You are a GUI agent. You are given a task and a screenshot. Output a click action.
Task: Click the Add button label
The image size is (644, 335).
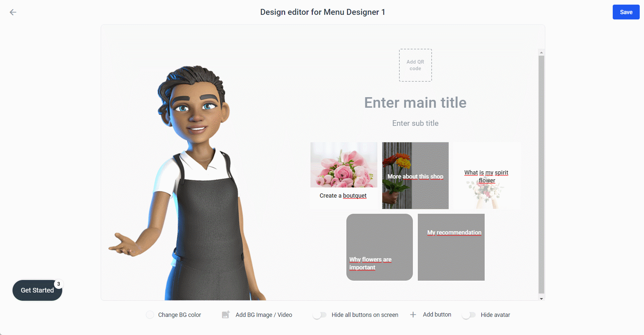[437, 315]
